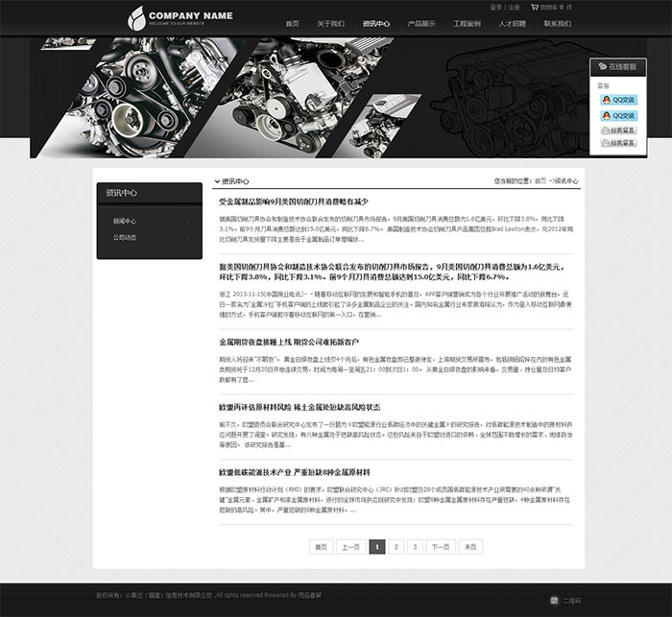Click the leaf logo in the header
This screenshot has height=617, width=672.
[x=136, y=18]
